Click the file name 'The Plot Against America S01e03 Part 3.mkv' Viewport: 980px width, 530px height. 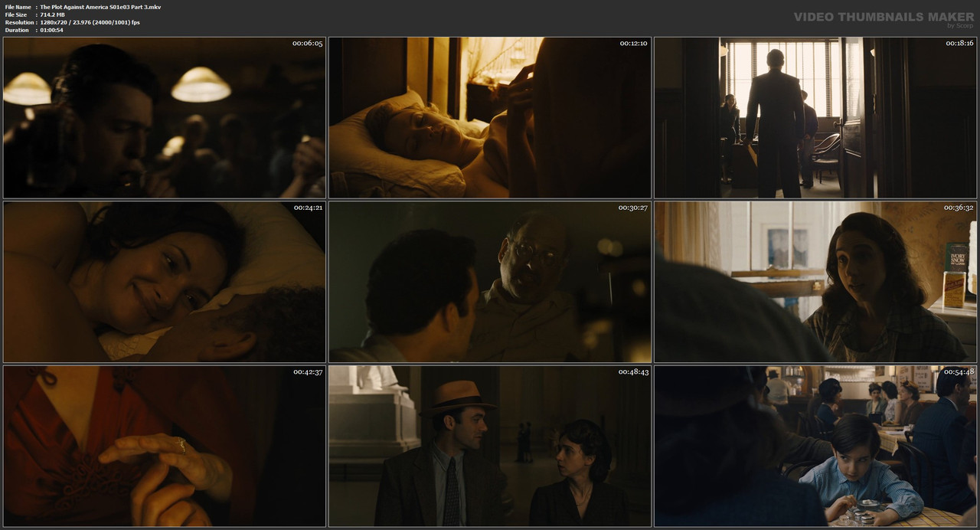tap(100, 7)
